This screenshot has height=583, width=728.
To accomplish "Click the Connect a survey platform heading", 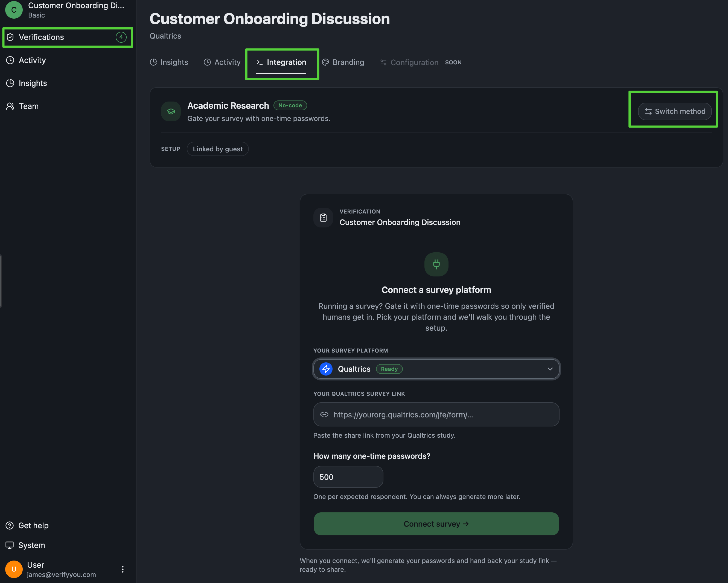I will coord(436,290).
